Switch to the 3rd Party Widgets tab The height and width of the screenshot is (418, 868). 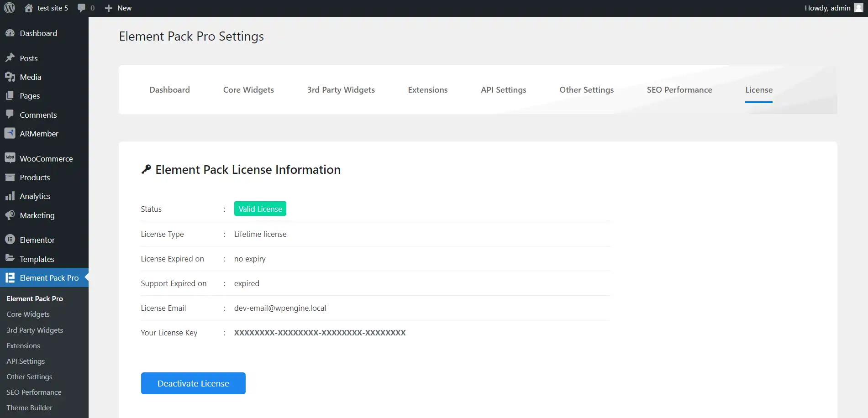pyautogui.click(x=341, y=90)
